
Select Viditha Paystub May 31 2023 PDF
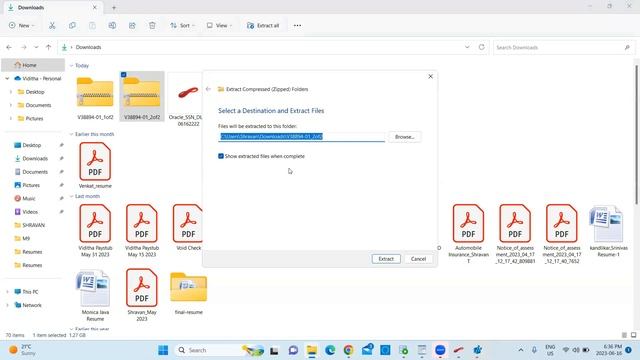tap(95, 231)
